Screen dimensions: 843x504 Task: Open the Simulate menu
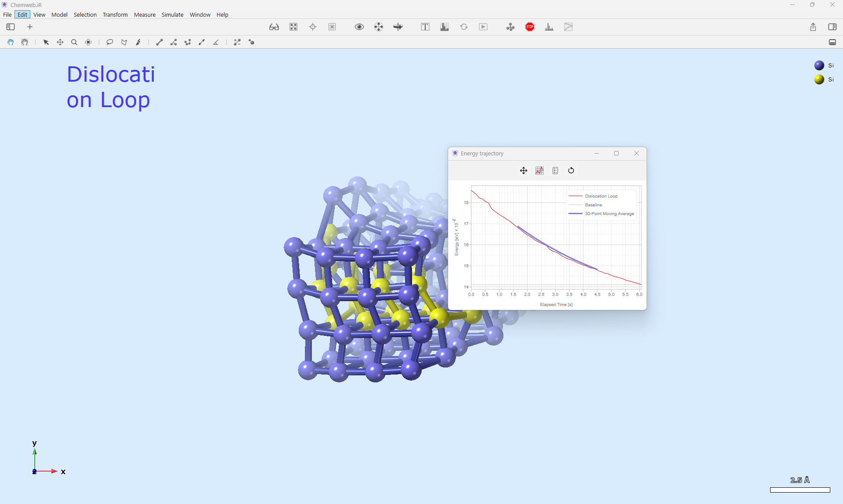point(172,14)
